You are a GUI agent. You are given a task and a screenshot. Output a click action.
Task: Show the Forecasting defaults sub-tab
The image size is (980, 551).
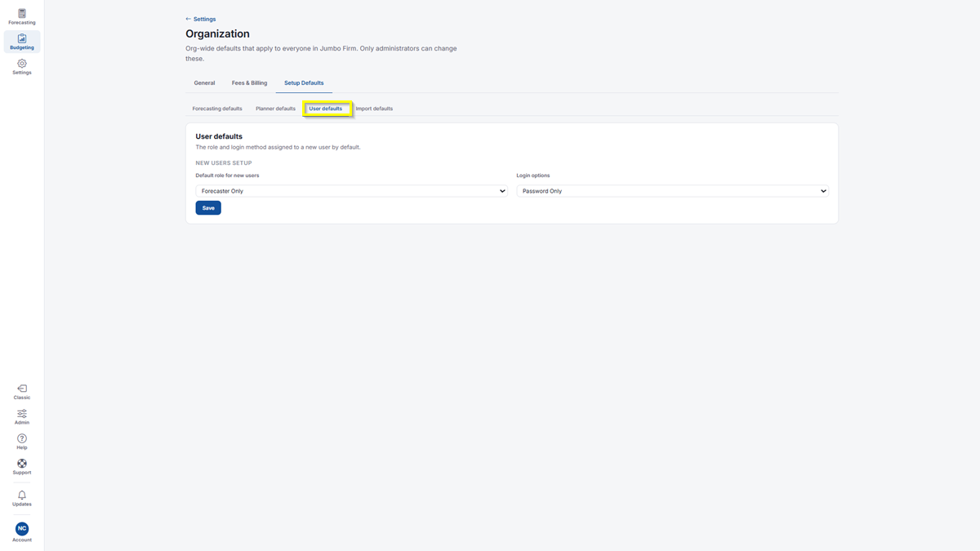pyautogui.click(x=217, y=109)
